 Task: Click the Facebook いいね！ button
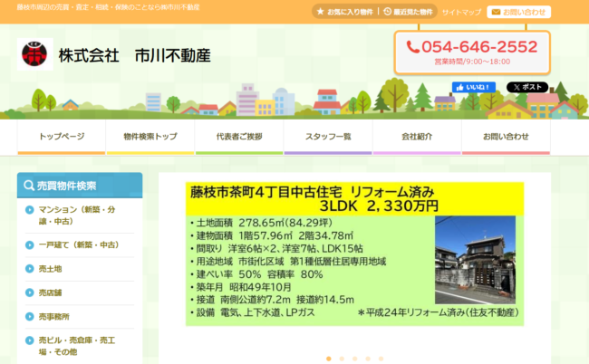coord(473,88)
